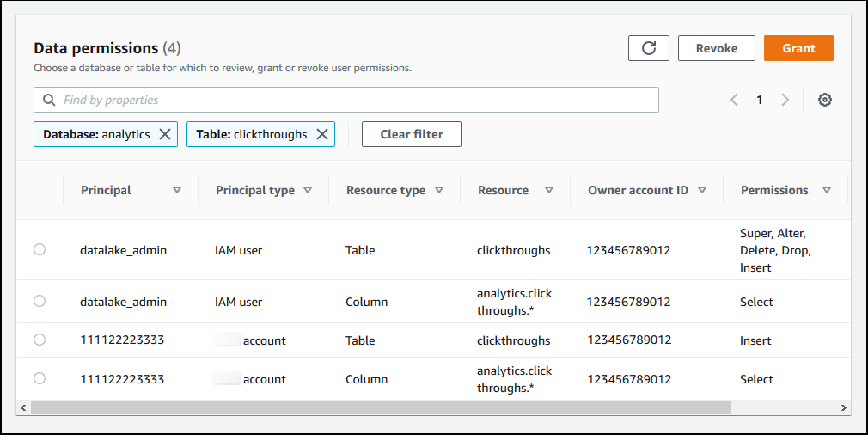Select datalake_admin Table row radio button
The image size is (868, 435).
(40, 249)
